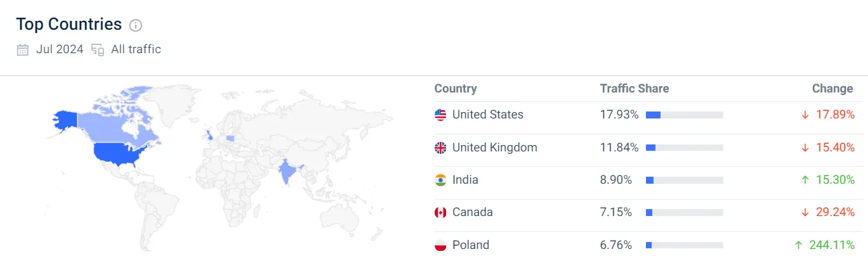Click the United Kingdom flag icon
The height and width of the screenshot is (261, 868).
coord(440,148)
